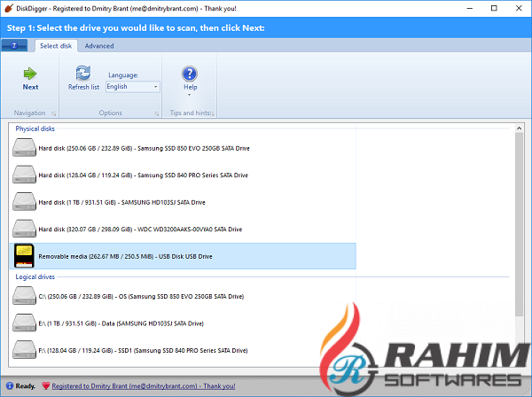Close the DiskDigger window
This screenshot has width=532, height=397.
click(519, 8)
